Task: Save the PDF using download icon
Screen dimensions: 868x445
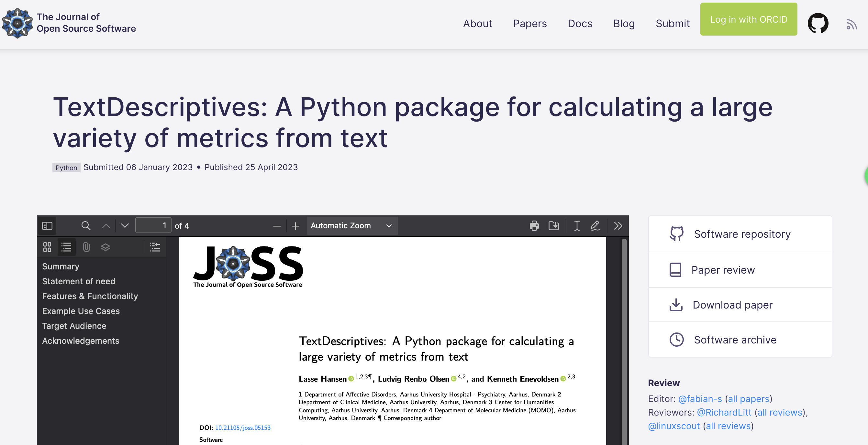Action: pos(553,225)
